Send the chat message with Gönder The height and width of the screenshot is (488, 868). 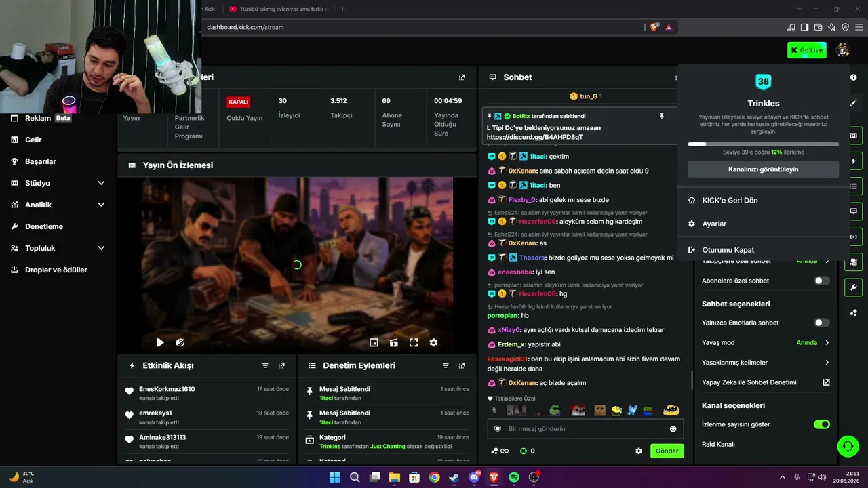(667, 451)
